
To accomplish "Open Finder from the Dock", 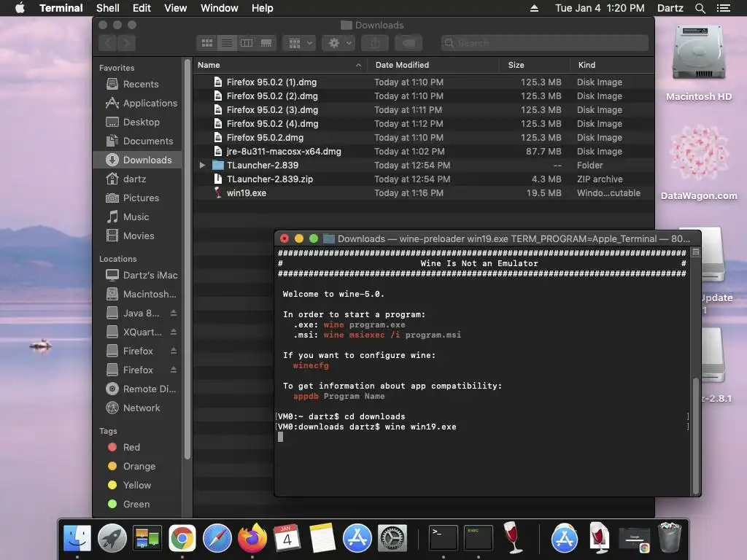I will [77, 538].
